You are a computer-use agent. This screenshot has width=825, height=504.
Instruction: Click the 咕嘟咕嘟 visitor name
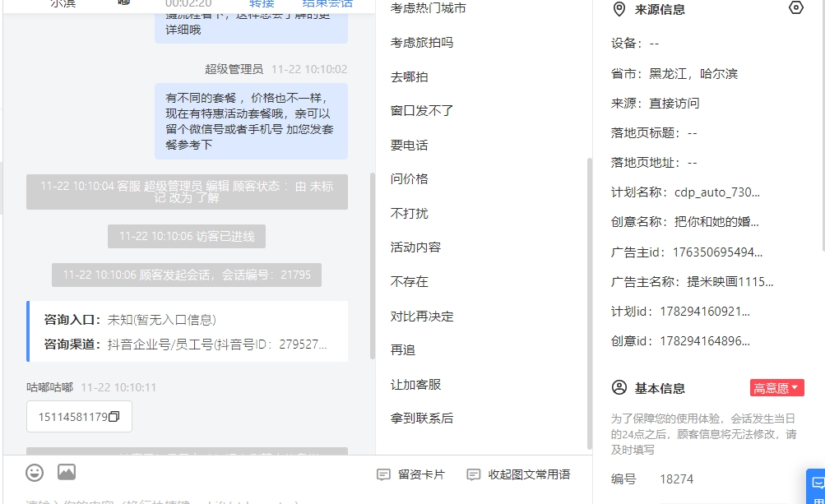[x=49, y=387]
